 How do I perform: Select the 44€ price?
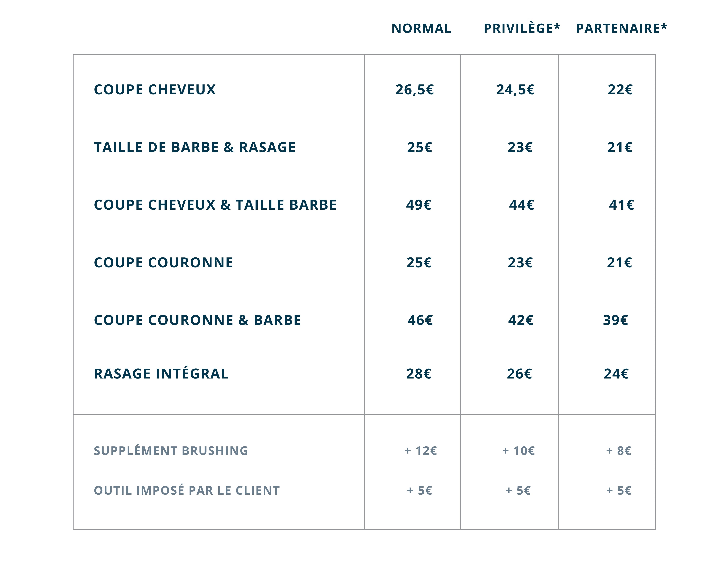(x=521, y=205)
